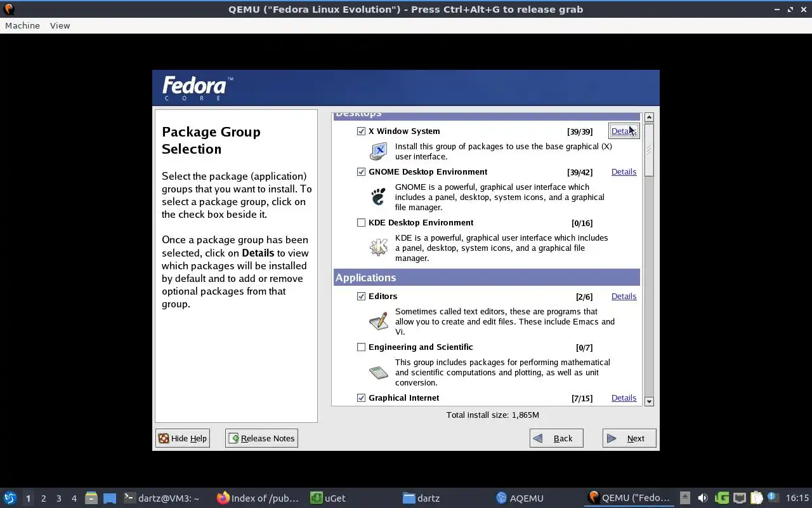Click the network tray icon
Image resolution: width=812 pixels, height=508 pixels.
pyautogui.click(x=739, y=498)
